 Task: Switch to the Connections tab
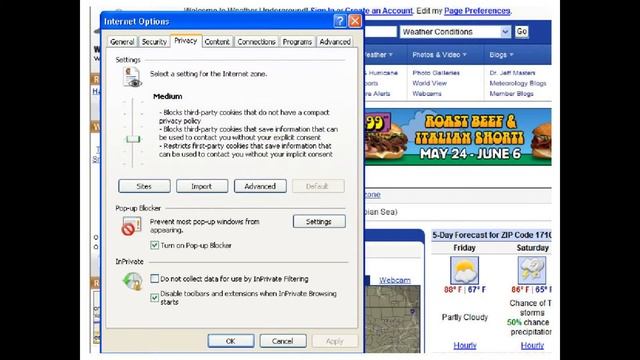(256, 42)
